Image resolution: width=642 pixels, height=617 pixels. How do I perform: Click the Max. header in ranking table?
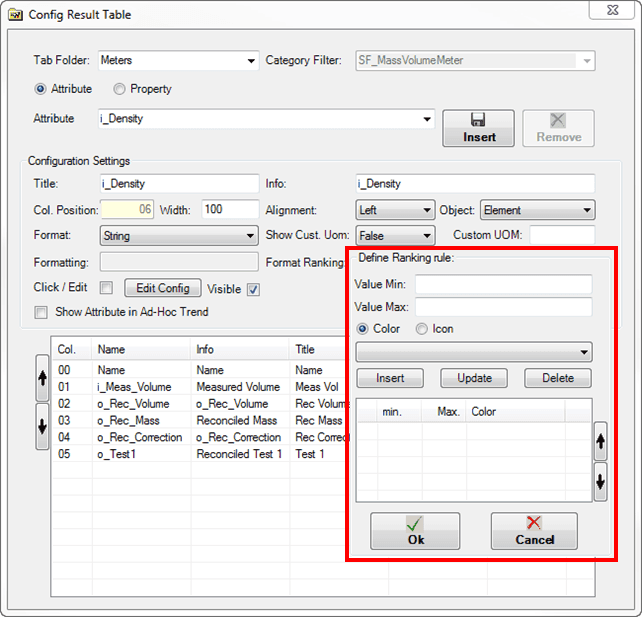[x=444, y=411]
